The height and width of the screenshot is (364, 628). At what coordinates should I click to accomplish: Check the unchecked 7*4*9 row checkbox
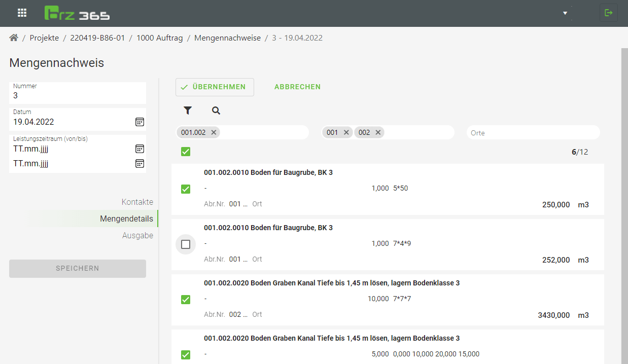(186, 244)
